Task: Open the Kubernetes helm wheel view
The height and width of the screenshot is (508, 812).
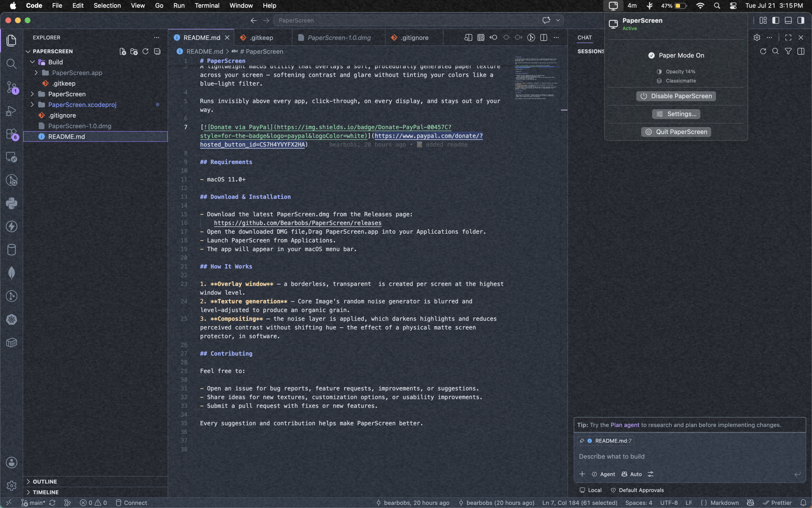Action: pos(11,319)
